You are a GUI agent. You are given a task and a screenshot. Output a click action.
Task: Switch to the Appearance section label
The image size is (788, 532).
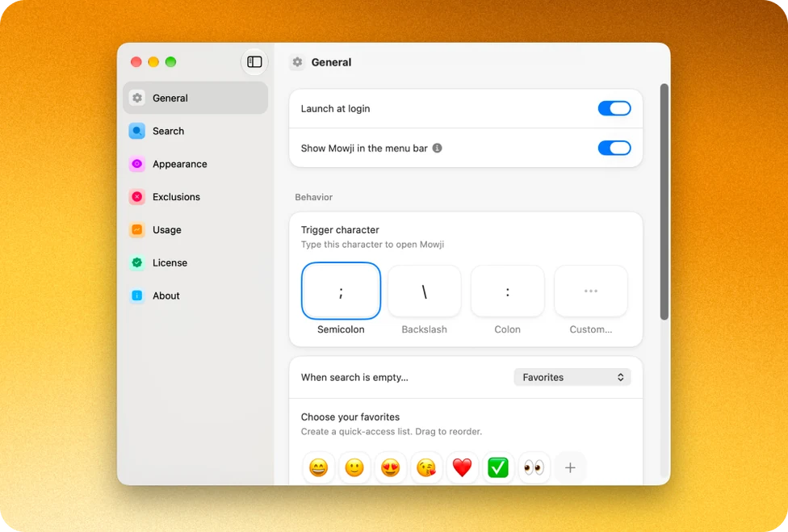pyautogui.click(x=180, y=164)
